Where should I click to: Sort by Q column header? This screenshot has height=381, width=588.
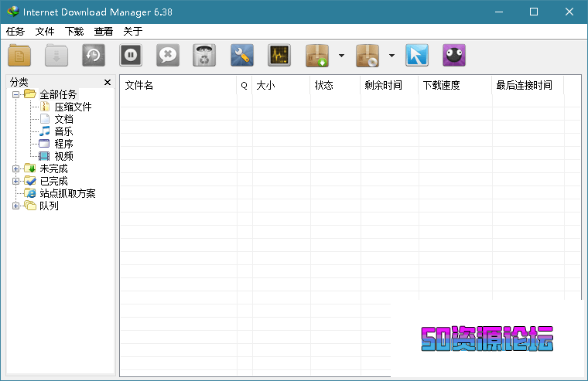click(x=244, y=86)
